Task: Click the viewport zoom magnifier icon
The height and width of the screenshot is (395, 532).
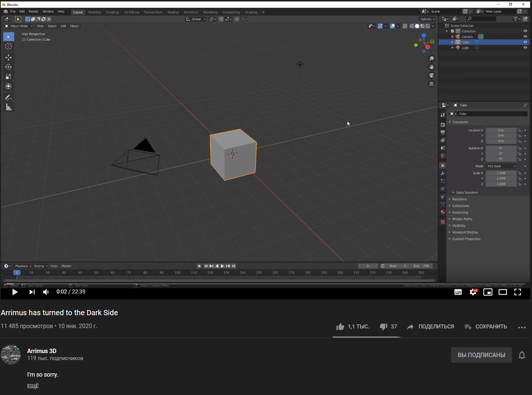Action: (432, 58)
